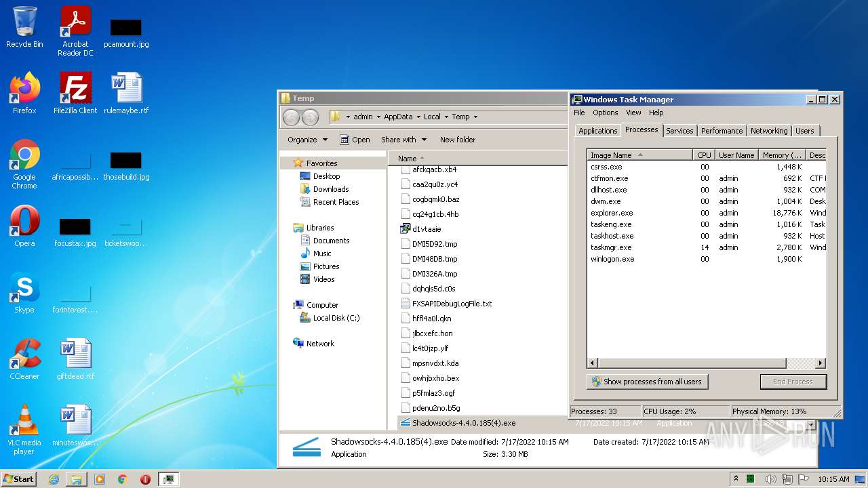
Task: Select focustax.jpg file on desktop
Action: point(75,231)
